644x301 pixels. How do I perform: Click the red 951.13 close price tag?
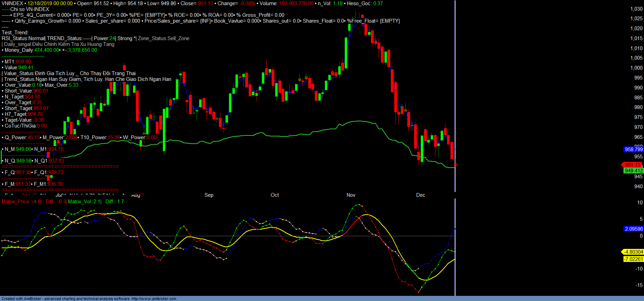click(632, 165)
